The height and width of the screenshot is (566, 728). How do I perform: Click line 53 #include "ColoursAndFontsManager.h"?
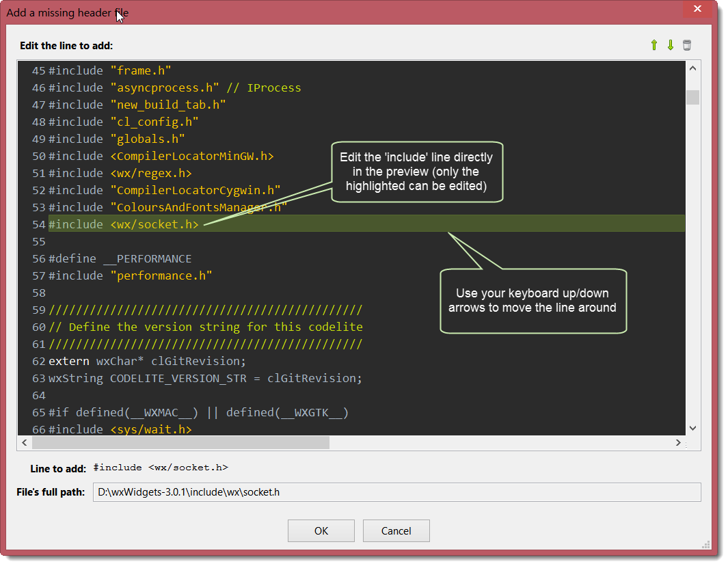click(168, 208)
